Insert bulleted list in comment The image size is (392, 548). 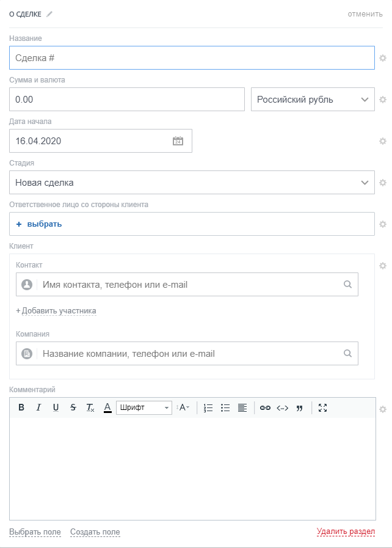[225, 407]
